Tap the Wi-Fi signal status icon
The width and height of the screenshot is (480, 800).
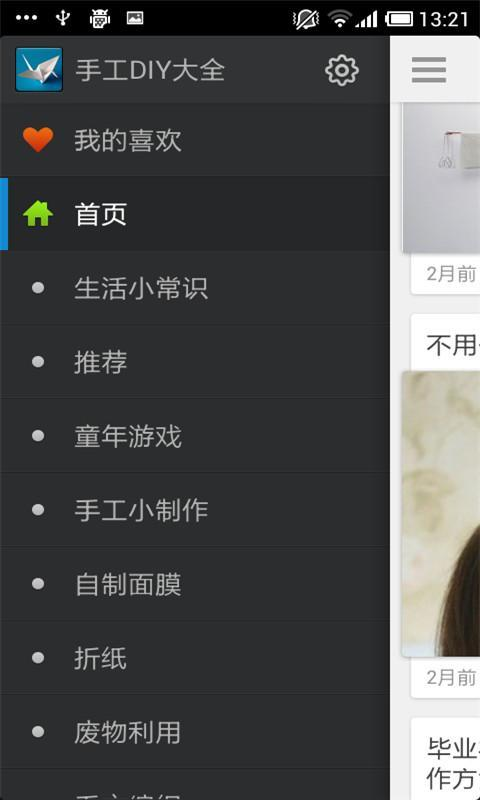tap(339, 19)
